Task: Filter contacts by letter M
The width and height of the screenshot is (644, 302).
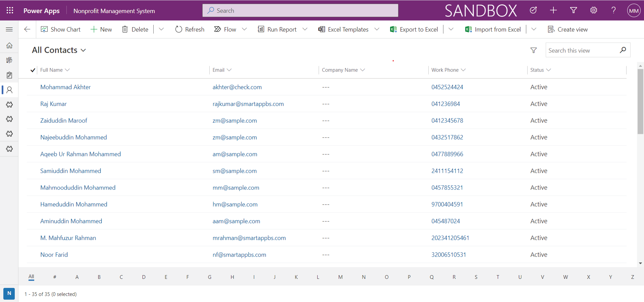Action: [x=340, y=277]
